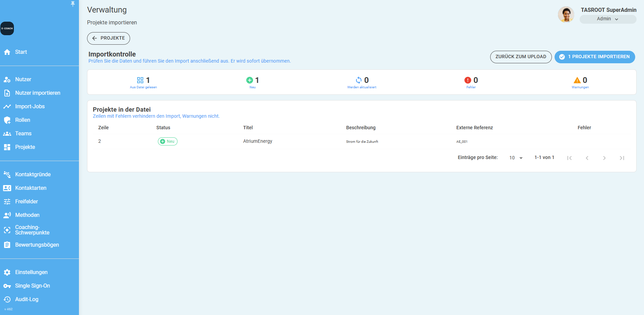The height and width of the screenshot is (315, 644).
Task: Click the Projekte dashboard icon
Action: pyautogui.click(x=7, y=147)
